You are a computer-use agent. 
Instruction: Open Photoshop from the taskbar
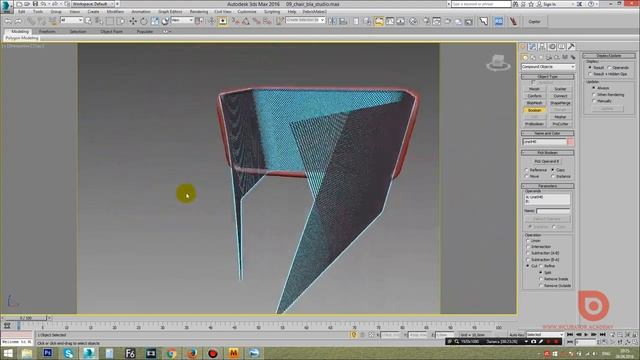pyautogui.click(x=47, y=353)
